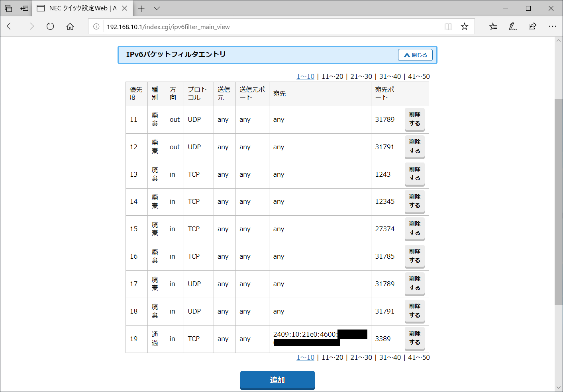Click destination address 2409:10:21e0:4600 cell
This screenshot has height=392, width=563.
click(320, 339)
